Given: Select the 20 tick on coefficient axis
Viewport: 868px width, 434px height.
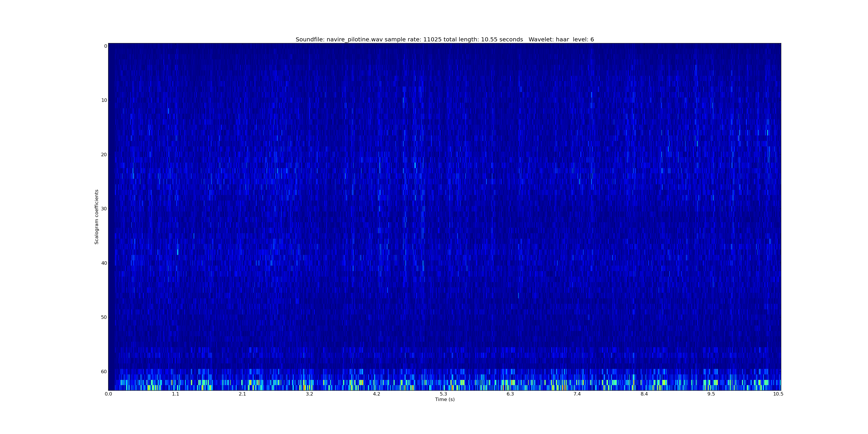Looking at the screenshot, I should (x=104, y=155).
